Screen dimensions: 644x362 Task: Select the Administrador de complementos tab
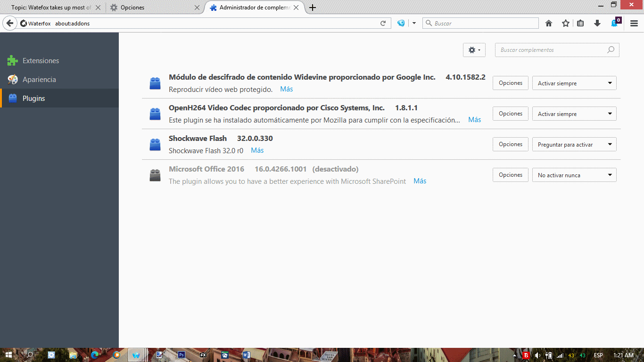[x=255, y=8]
